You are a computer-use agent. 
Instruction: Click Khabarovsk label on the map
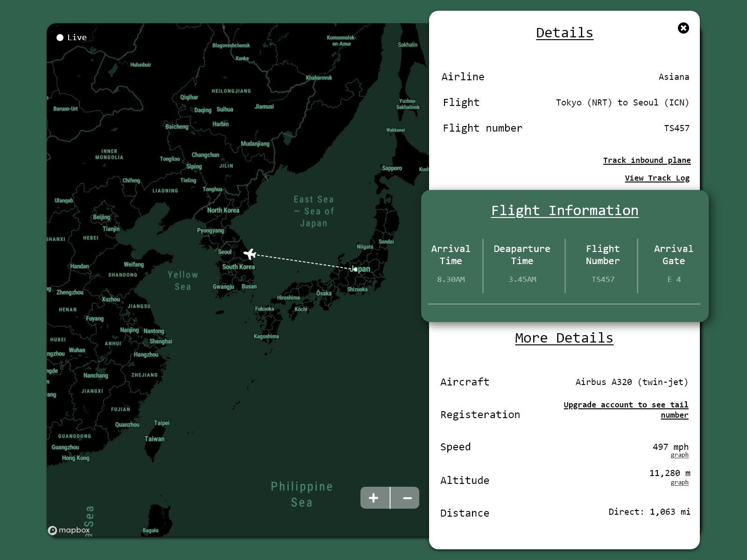coord(319,77)
